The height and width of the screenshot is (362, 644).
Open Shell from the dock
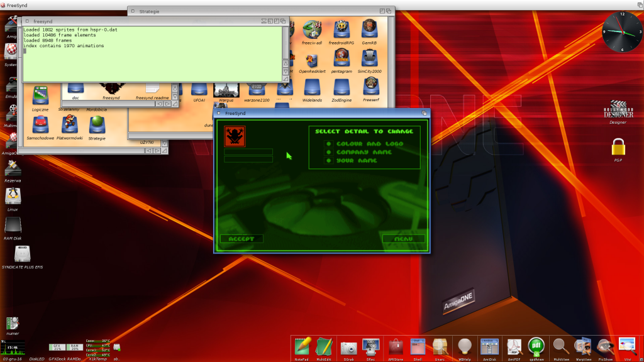418,347
